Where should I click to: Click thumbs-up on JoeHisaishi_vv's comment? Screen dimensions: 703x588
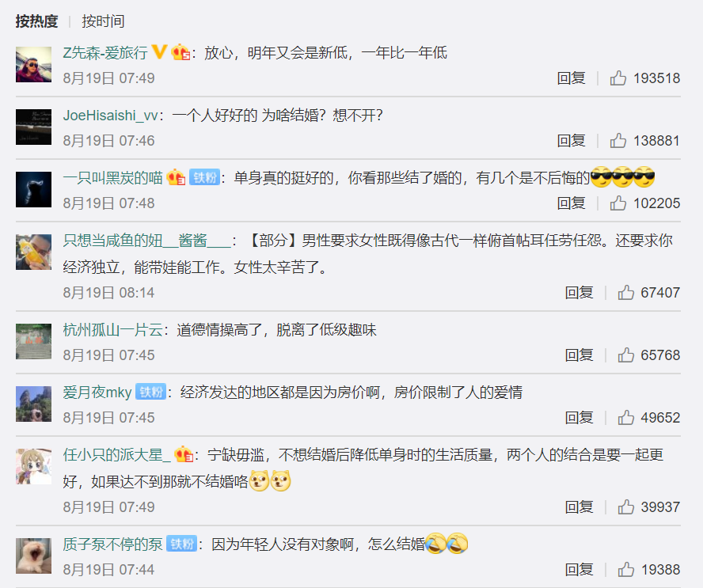tap(617, 140)
